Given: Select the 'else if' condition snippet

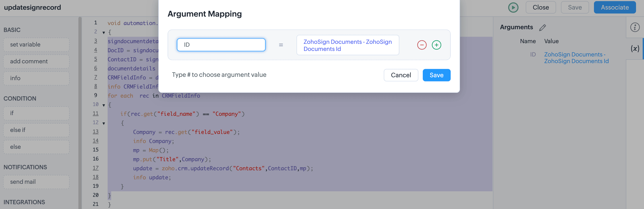Looking at the screenshot, I should (x=36, y=130).
